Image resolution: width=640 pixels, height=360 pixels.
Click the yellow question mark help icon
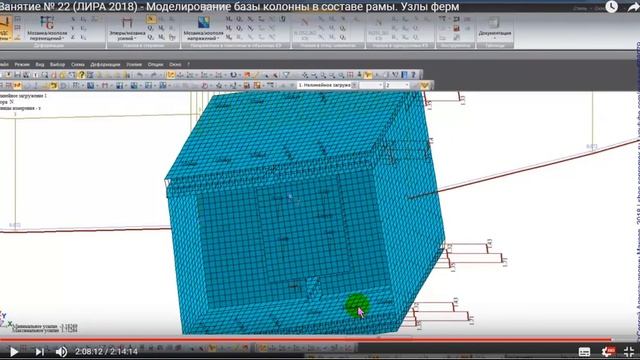tap(82, 75)
